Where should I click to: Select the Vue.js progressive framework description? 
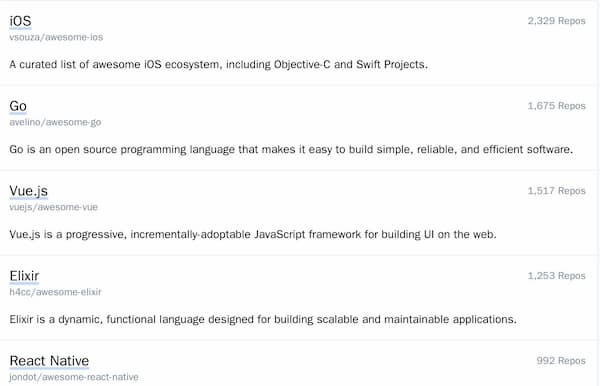pyautogui.click(x=253, y=234)
